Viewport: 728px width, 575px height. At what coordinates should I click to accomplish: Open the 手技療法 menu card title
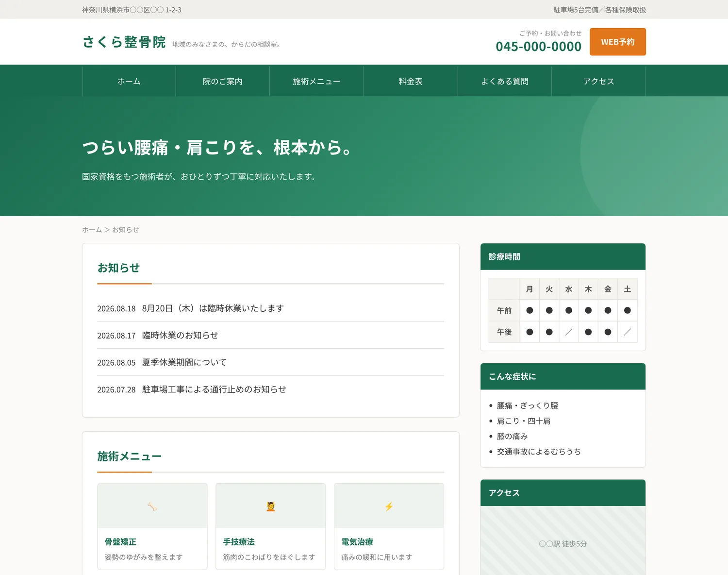pos(239,542)
